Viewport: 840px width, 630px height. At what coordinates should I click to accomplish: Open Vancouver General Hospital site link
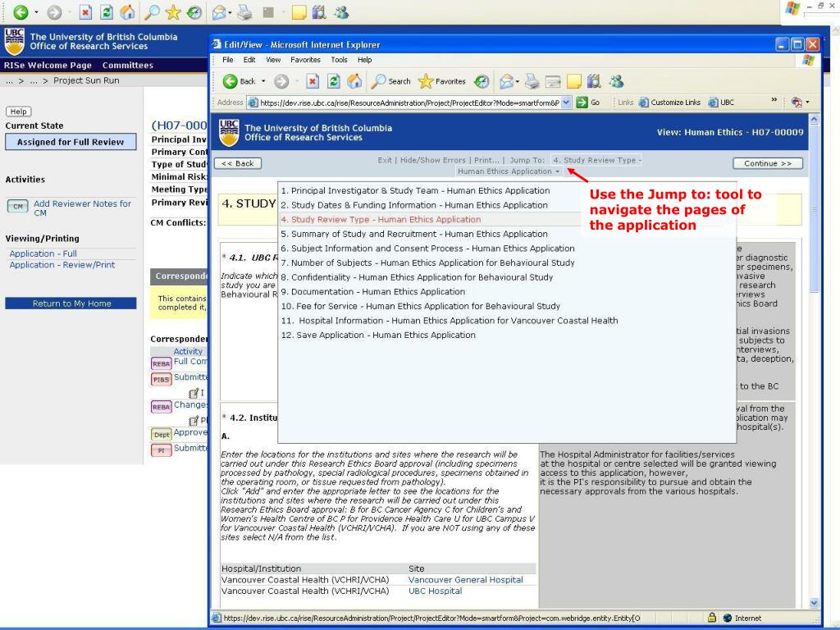point(466,580)
